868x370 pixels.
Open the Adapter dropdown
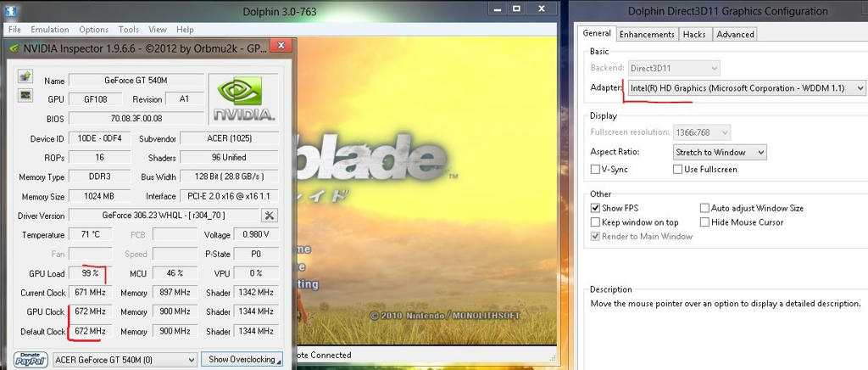click(746, 87)
